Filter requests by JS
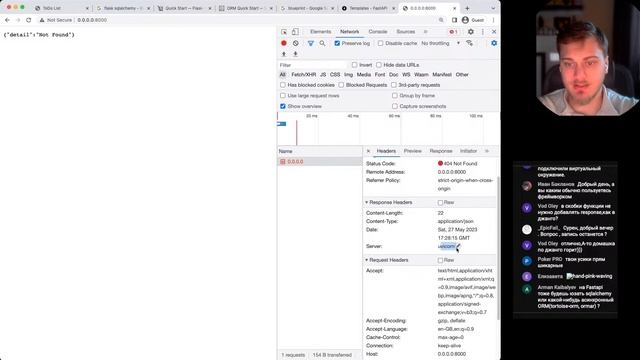This screenshot has width=640, height=360. (x=323, y=75)
